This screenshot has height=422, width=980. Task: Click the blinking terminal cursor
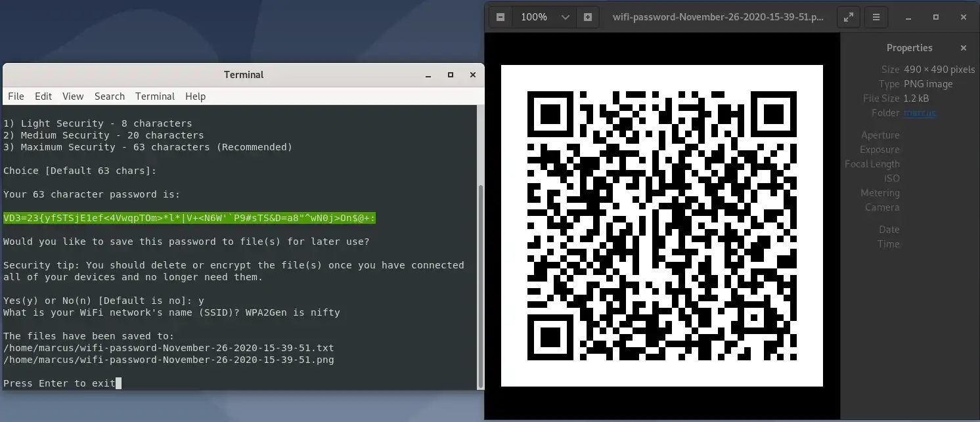click(118, 383)
